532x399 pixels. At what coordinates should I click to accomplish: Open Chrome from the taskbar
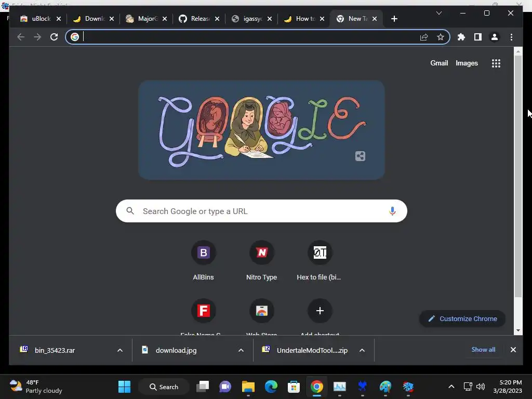click(316, 387)
